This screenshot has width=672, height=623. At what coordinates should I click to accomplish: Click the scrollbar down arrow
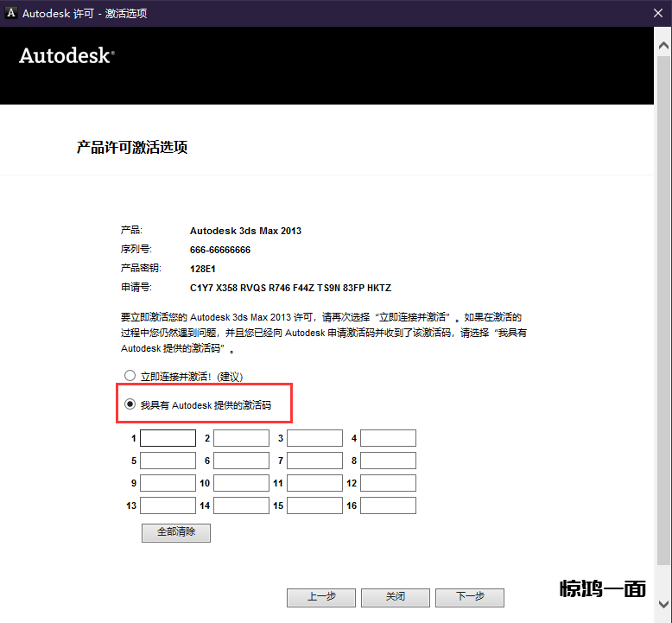pos(662,603)
